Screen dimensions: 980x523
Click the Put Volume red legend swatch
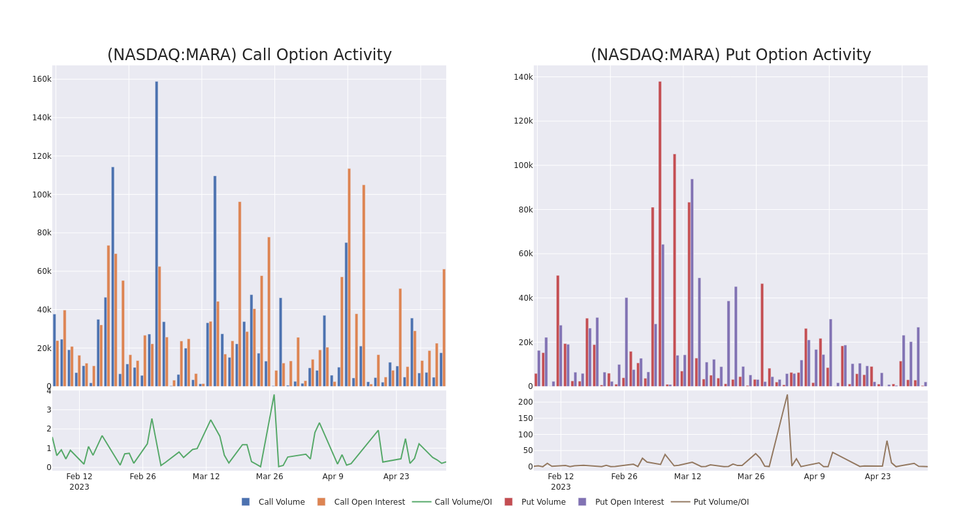click(508, 502)
